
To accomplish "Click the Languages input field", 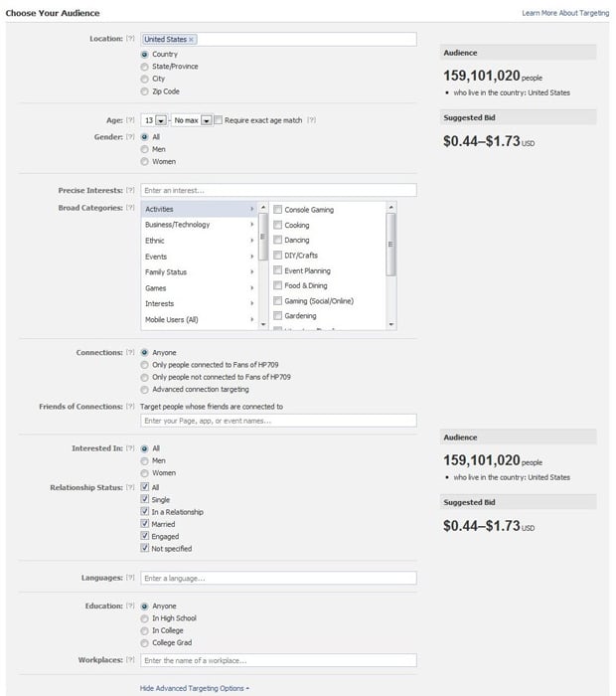I will 278,578.
